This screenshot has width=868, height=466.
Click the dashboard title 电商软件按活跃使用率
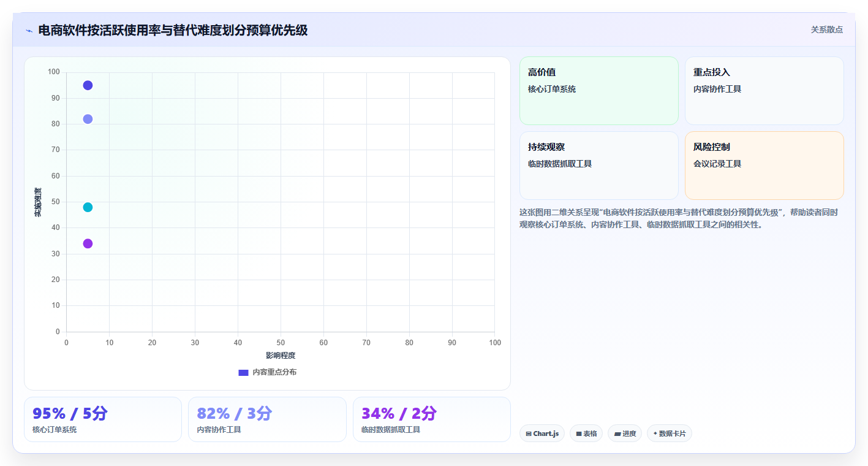click(173, 30)
